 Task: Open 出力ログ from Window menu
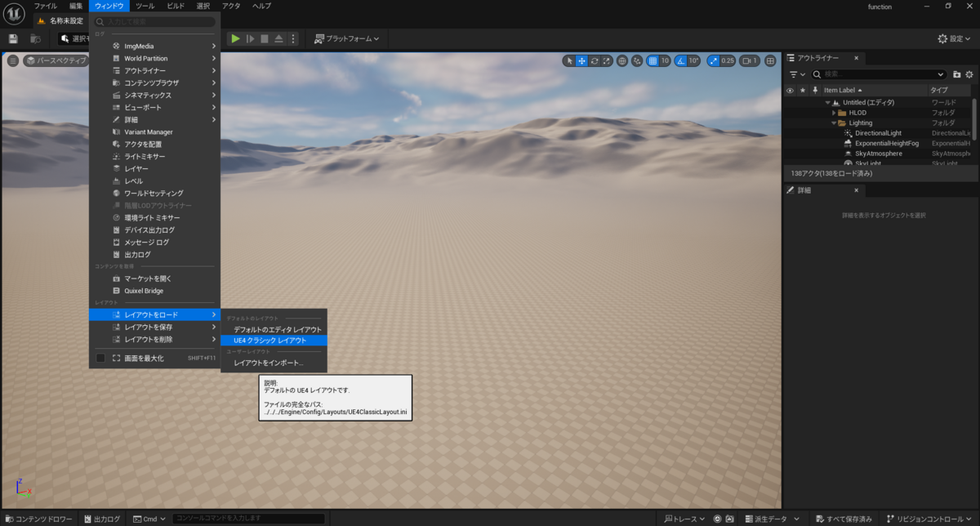click(155, 254)
